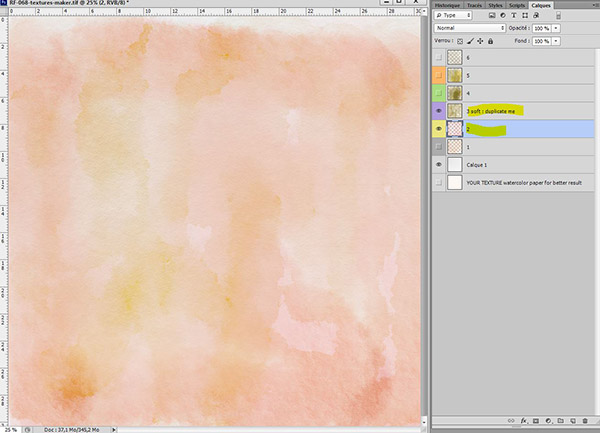600x433 pixels.
Task: Click the lock transparent pixels icon
Action: [459, 43]
